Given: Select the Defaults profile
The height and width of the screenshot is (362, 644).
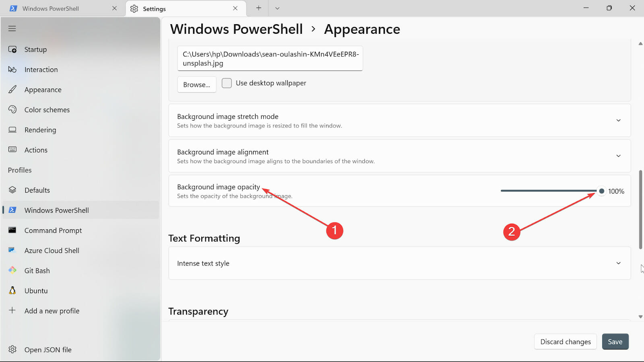Looking at the screenshot, I should (80, 190).
